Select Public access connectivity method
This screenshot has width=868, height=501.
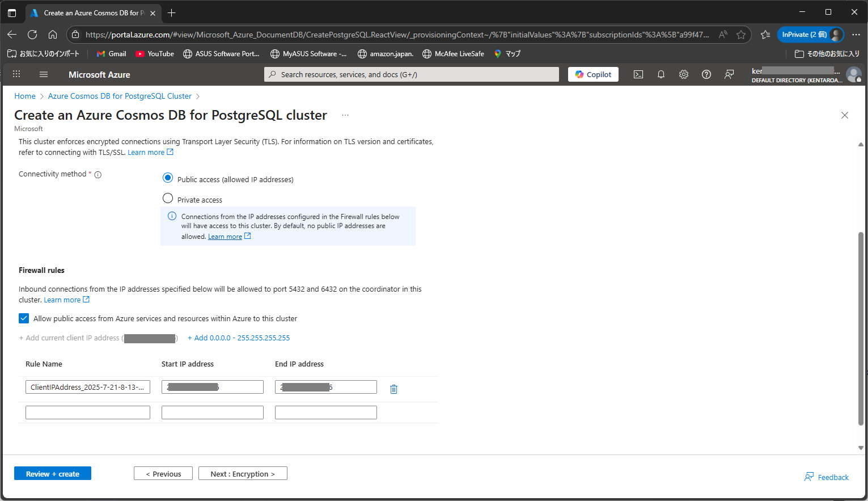(x=168, y=178)
